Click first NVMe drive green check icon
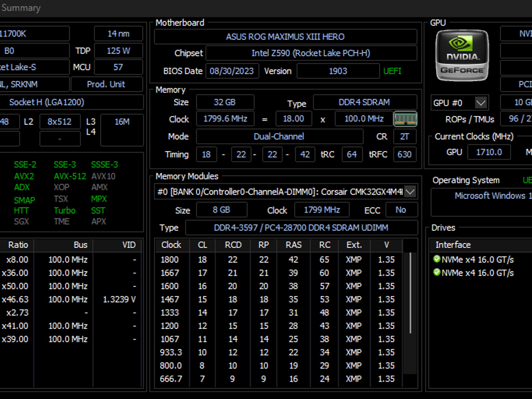532x399 pixels. [437, 259]
